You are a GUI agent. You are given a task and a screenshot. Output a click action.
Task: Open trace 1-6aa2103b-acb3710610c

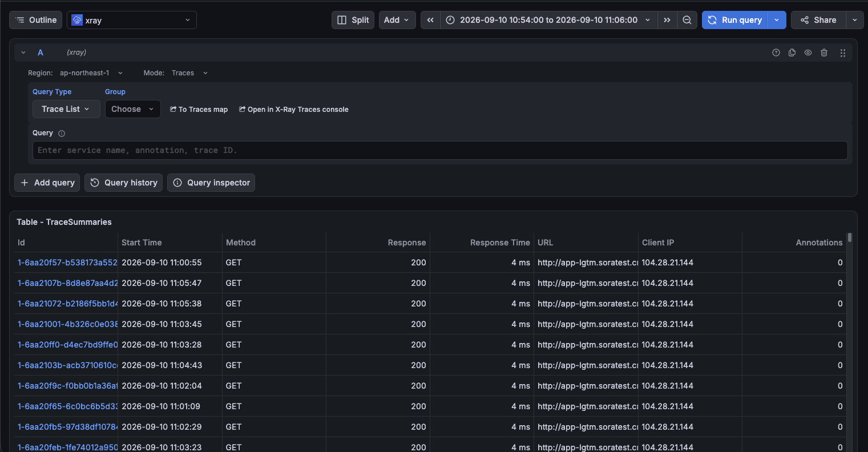tap(67, 365)
